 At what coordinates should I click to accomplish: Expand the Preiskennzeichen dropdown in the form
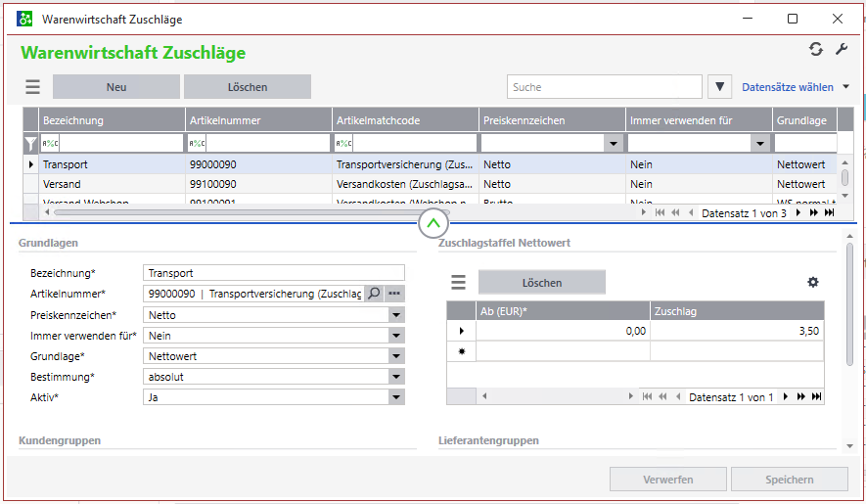click(x=395, y=315)
